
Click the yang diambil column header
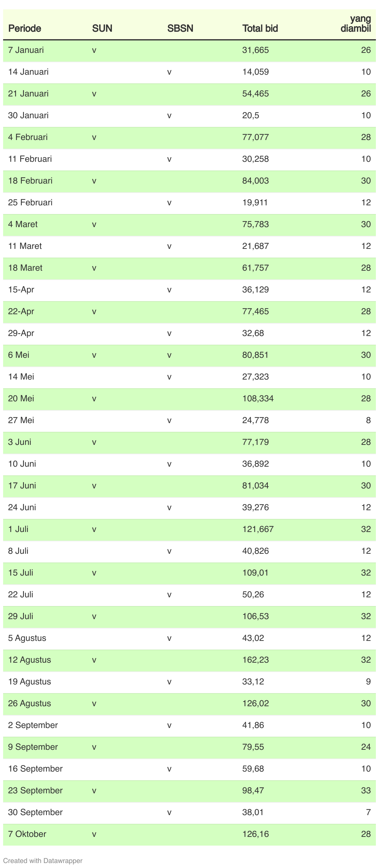pyautogui.click(x=356, y=24)
